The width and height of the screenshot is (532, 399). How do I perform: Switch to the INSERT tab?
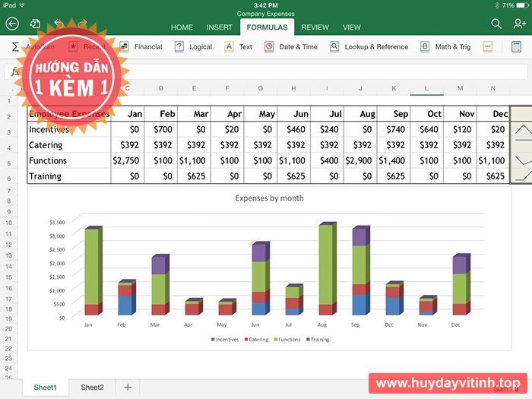coord(220,27)
